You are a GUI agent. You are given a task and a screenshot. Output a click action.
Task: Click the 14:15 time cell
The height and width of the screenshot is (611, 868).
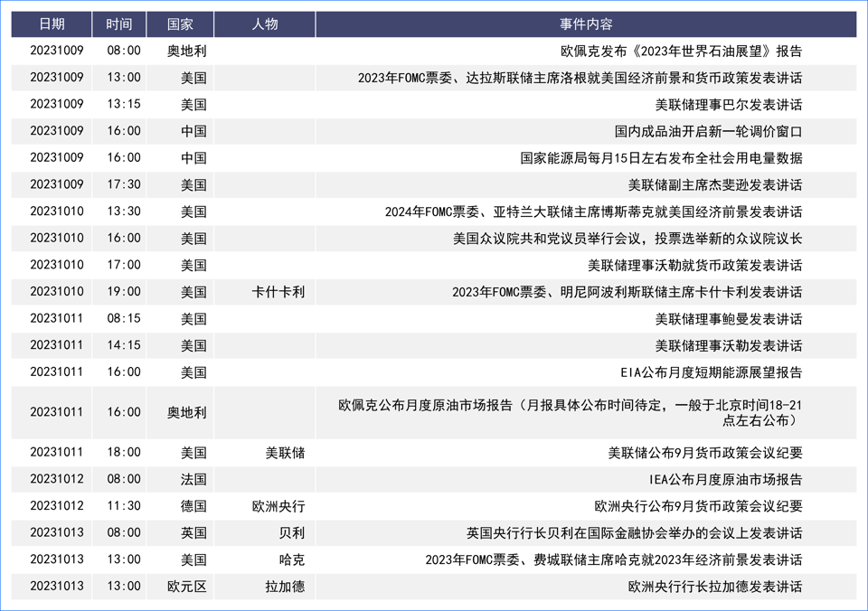124,345
